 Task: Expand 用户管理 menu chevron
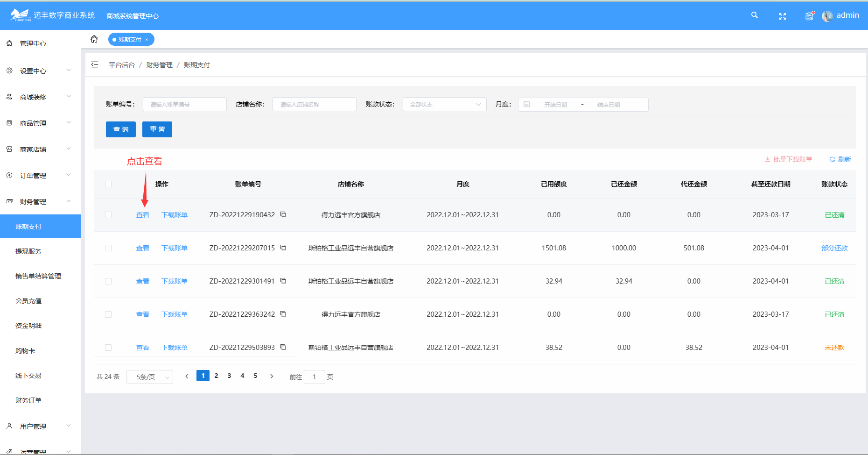[69, 426]
